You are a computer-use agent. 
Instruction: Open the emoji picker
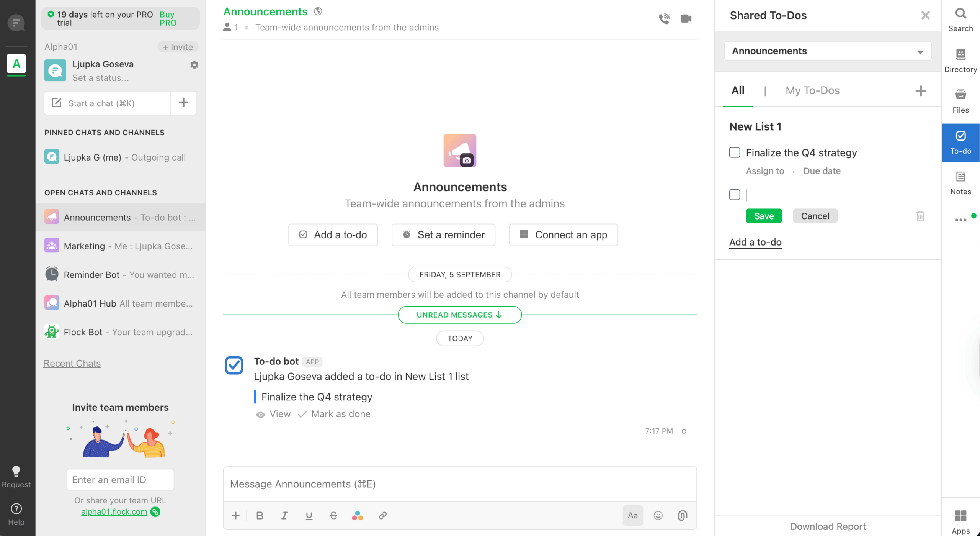coord(658,516)
